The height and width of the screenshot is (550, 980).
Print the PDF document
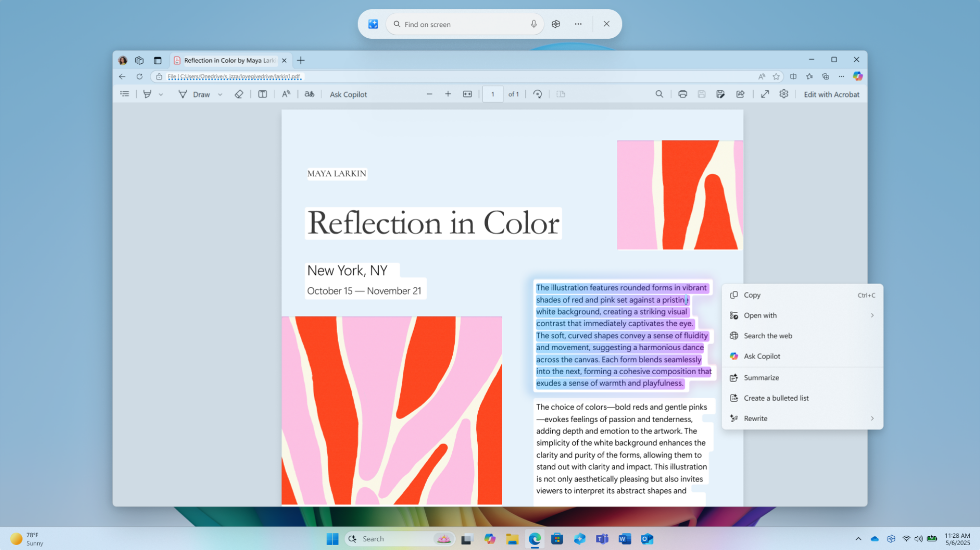pos(683,94)
